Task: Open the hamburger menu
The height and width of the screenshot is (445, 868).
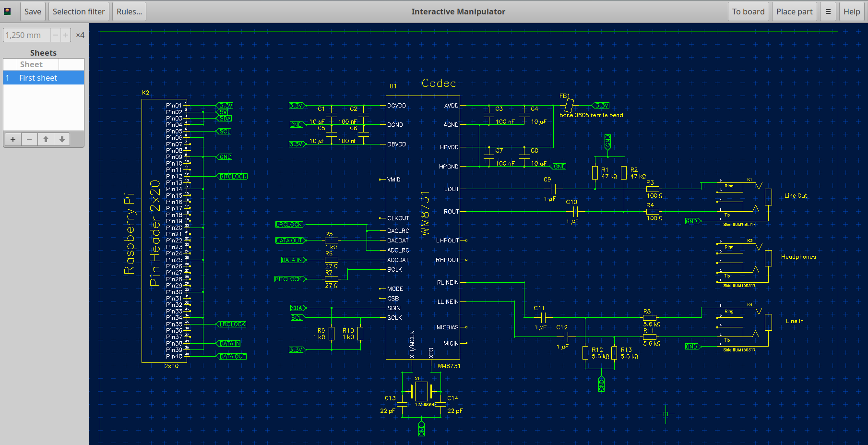Action: click(x=828, y=12)
